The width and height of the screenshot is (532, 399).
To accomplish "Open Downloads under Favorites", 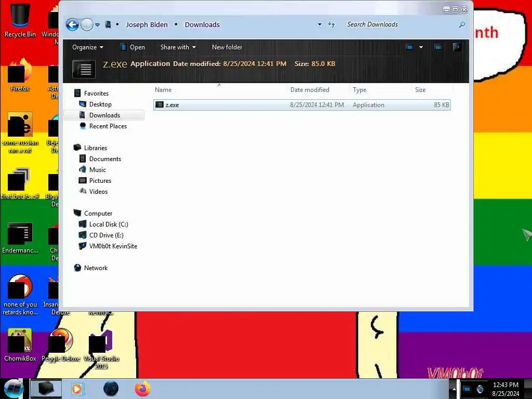I will tap(104, 115).
